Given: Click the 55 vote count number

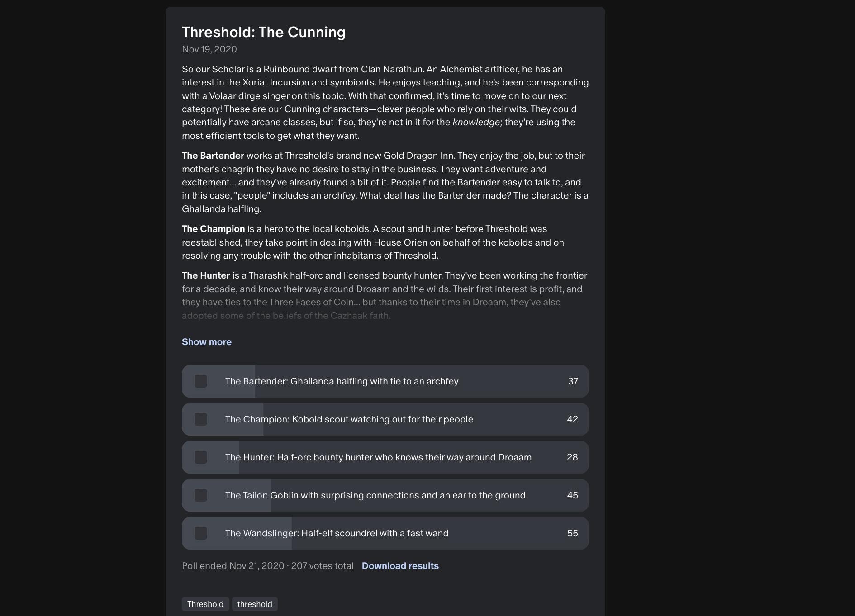Looking at the screenshot, I should point(572,533).
